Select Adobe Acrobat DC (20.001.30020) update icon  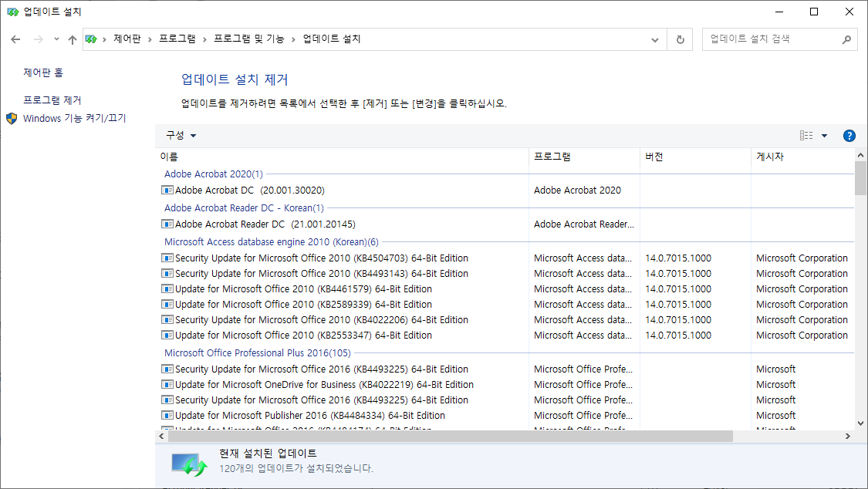[x=167, y=191]
